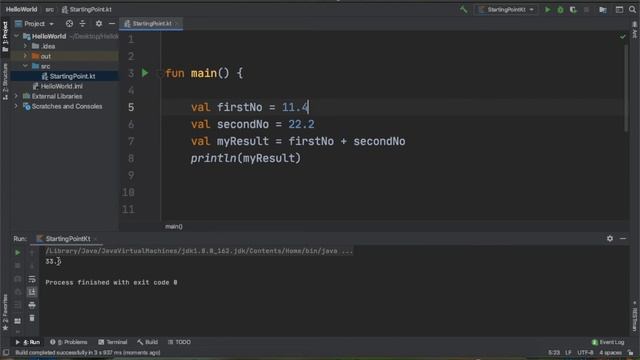Open Project Structure from the toolbar icon

(x=603, y=9)
